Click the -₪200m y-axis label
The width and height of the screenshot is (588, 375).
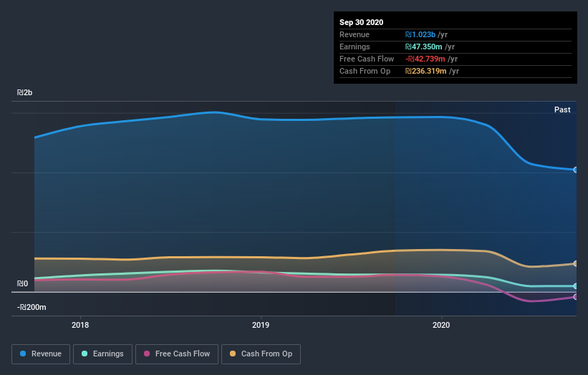click(32, 307)
